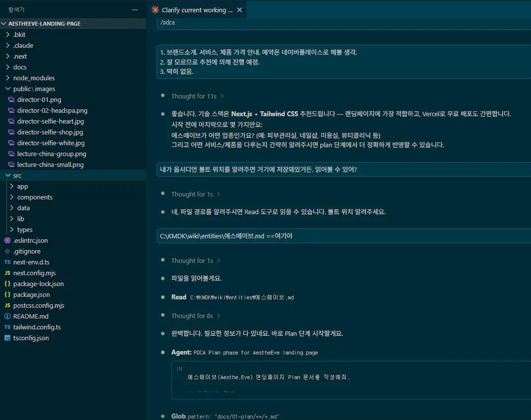Open director-01.png file
Viewport: 531px width, 420px height.
tap(39, 99)
